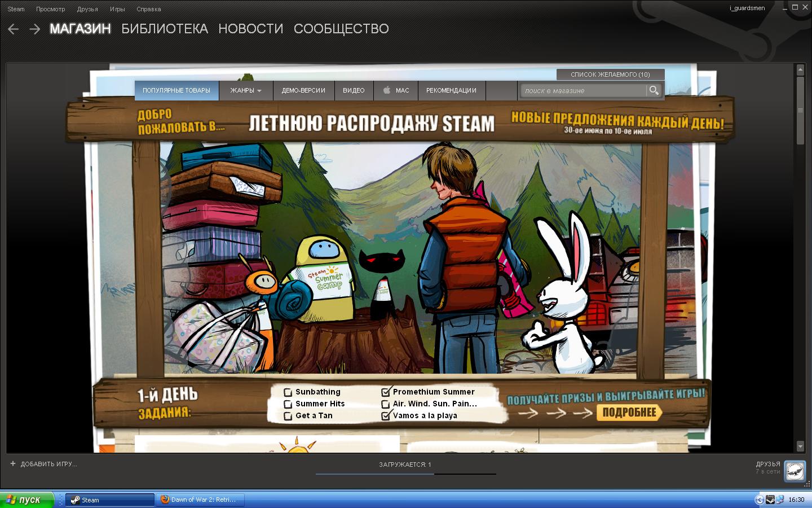Click the plus icon beside Добавить игру
The height and width of the screenshot is (508, 812).
pos(13,463)
